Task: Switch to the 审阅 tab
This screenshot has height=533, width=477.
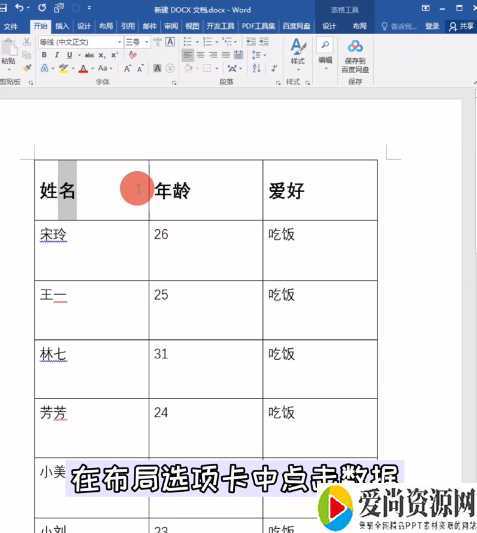Action: (171, 26)
